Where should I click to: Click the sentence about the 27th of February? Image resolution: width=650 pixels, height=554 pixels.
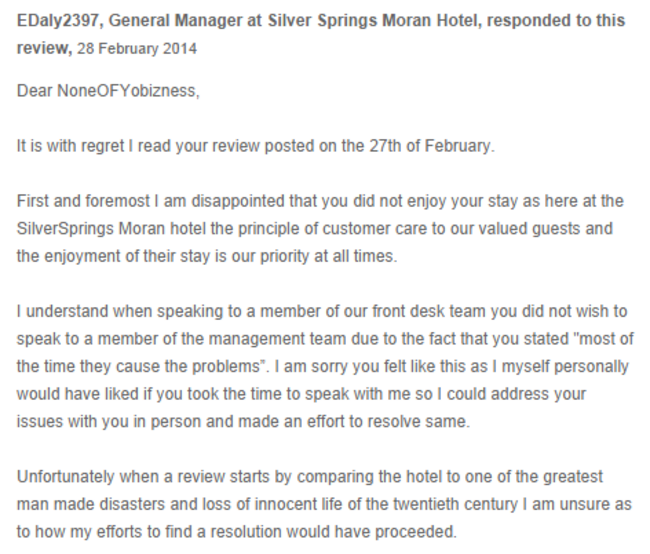click(256, 146)
